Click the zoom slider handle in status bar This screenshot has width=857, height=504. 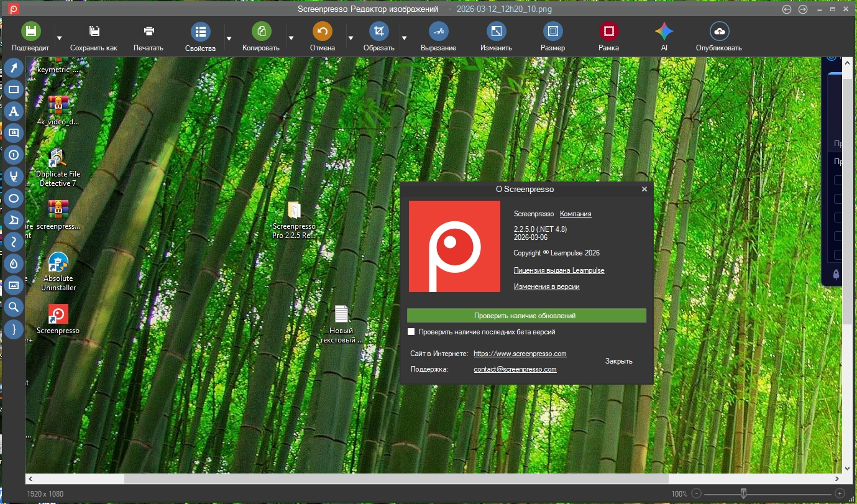pyautogui.click(x=743, y=494)
